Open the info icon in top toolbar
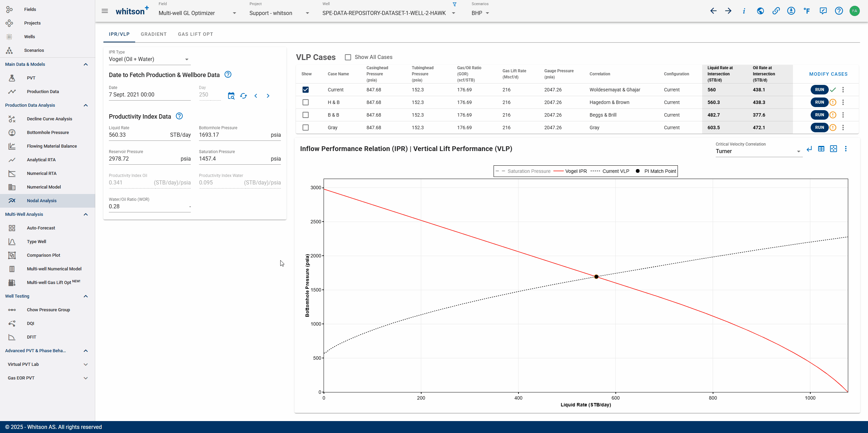Viewport: 868px width, 433px height. [744, 11]
